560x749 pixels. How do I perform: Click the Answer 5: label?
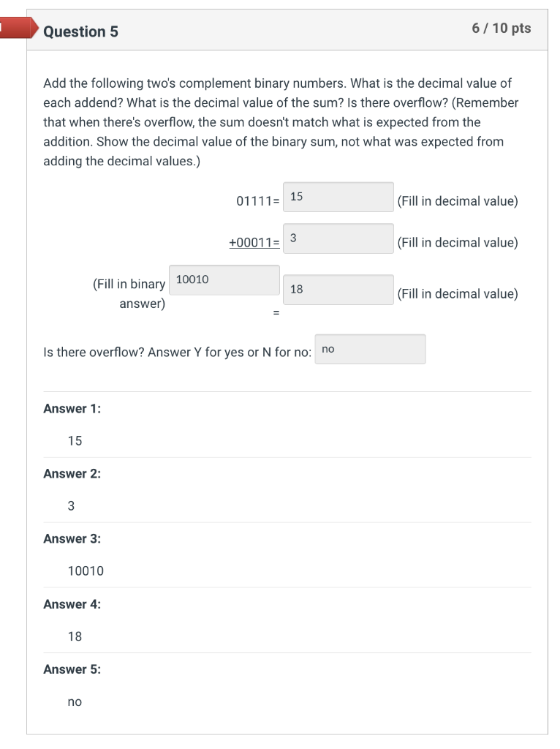point(72,669)
